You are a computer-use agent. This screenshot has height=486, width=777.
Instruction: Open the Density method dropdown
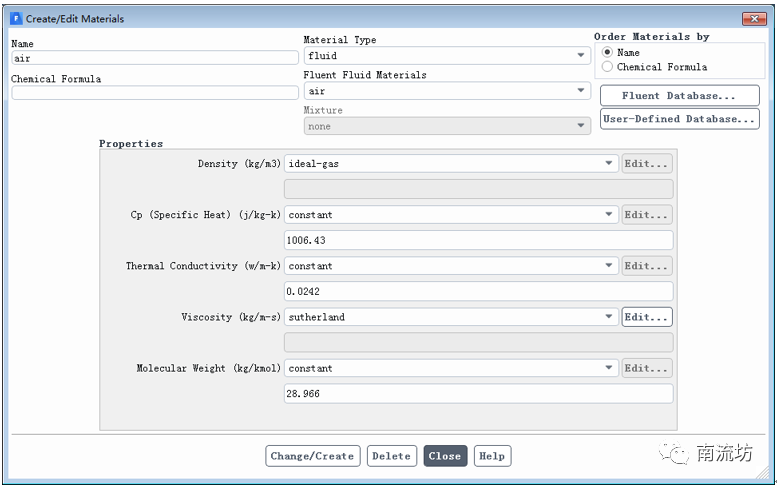(451, 163)
